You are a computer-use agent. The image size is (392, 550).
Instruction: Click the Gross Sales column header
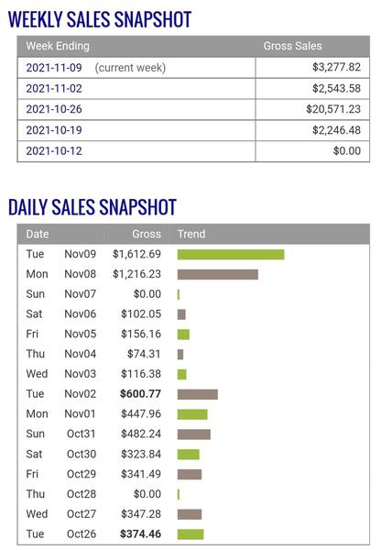pos(292,46)
